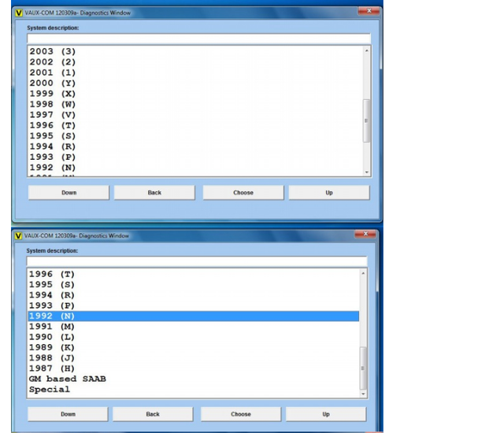Close the lower VAUX-COM diagnostics window
Viewport: 504px width, 433px height.
point(365,235)
